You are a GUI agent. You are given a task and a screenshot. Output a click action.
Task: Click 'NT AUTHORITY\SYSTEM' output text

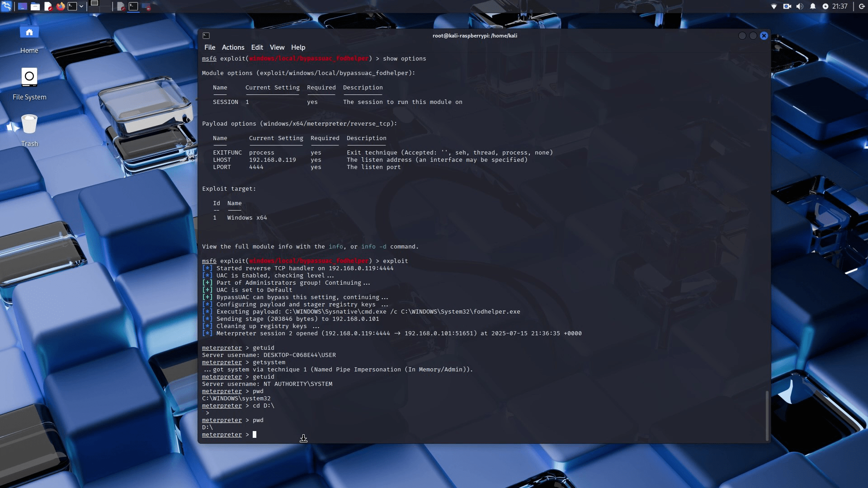click(x=298, y=384)
